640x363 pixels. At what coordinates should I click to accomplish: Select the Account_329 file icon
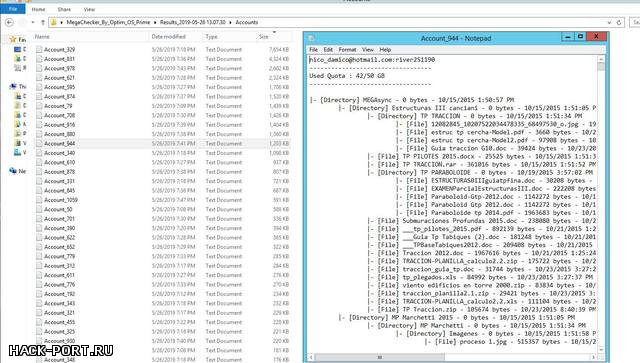pyautogui.click(x=39, y=49)
